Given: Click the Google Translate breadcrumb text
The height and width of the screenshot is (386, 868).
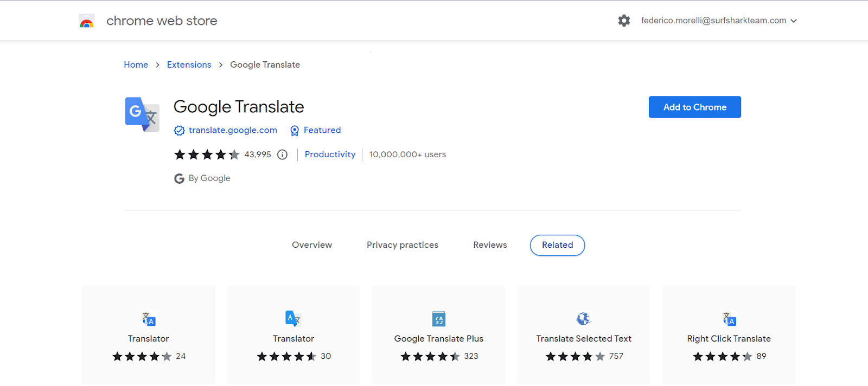Looking at the screenshot, I should [x=265, y=65].
